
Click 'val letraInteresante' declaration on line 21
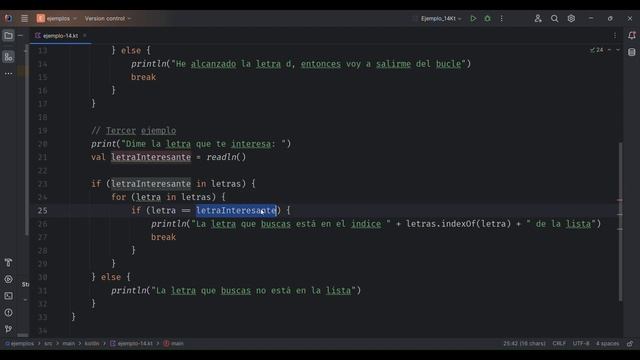141,157
